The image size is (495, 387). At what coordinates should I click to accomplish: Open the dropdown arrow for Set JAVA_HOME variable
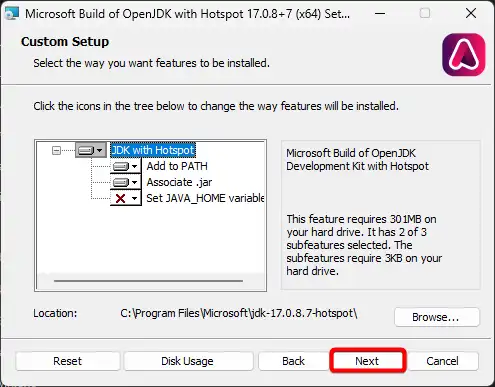(134, 198)
